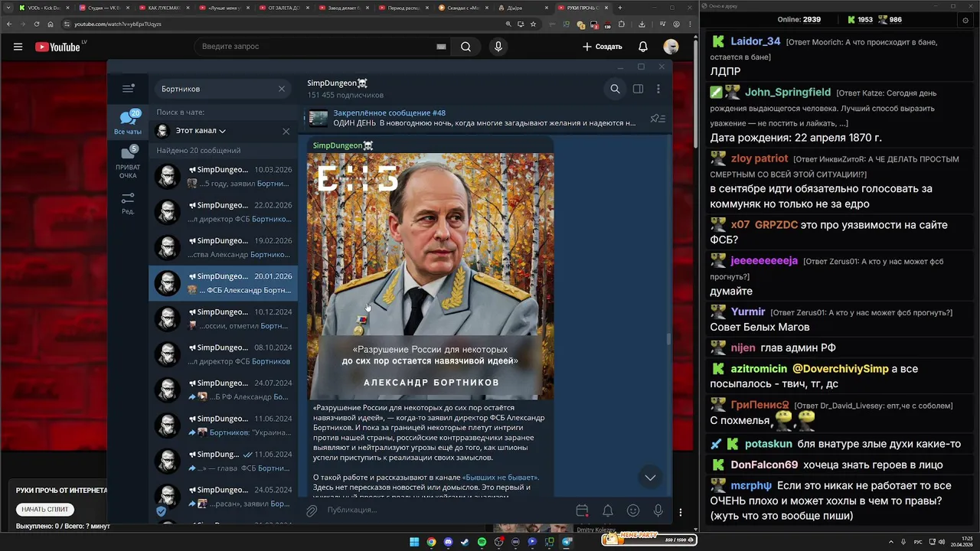This screenshot has width=980, height=551.
Task: Bookmark this page with the star
Action: [x=533, y=24]
